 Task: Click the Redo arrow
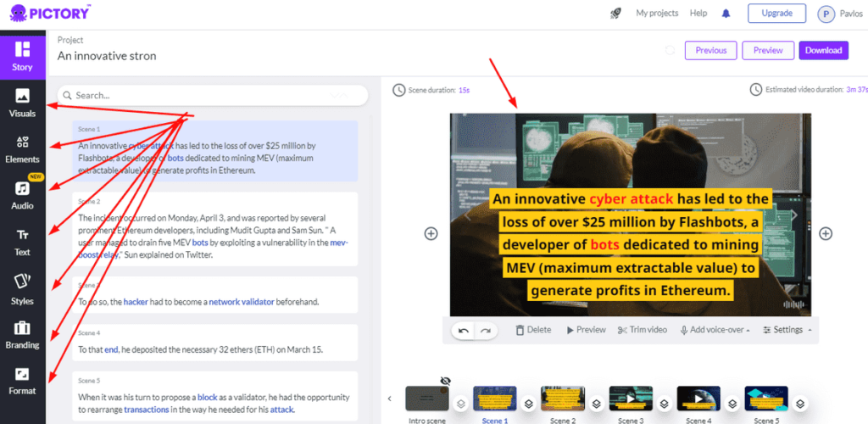point(486,331)
